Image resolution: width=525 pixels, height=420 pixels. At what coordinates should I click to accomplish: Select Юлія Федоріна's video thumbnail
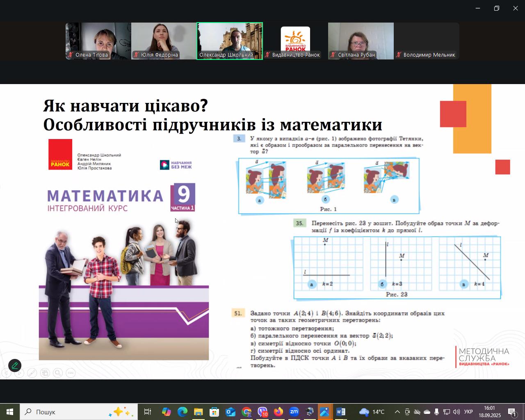pos(164,41)
